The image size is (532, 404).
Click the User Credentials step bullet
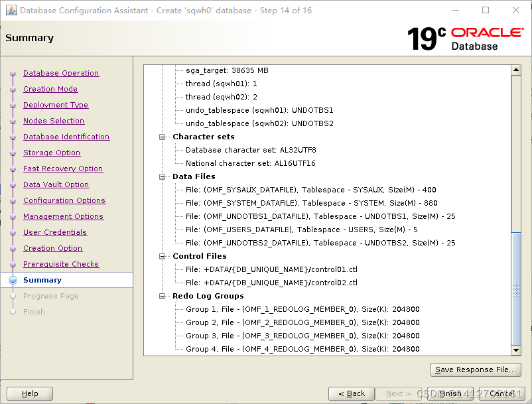pyautogui.click(x=13, y=233)
